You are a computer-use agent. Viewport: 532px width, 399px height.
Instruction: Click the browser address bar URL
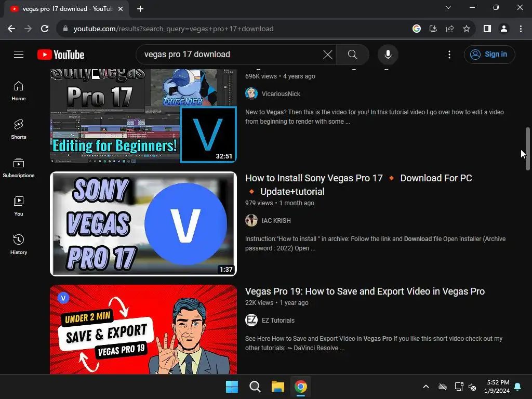[174, 29]
